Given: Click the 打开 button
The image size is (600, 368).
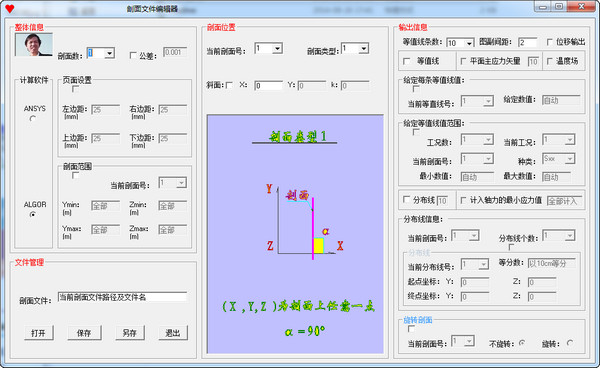Looking at the screenshot, I should 39,333.
